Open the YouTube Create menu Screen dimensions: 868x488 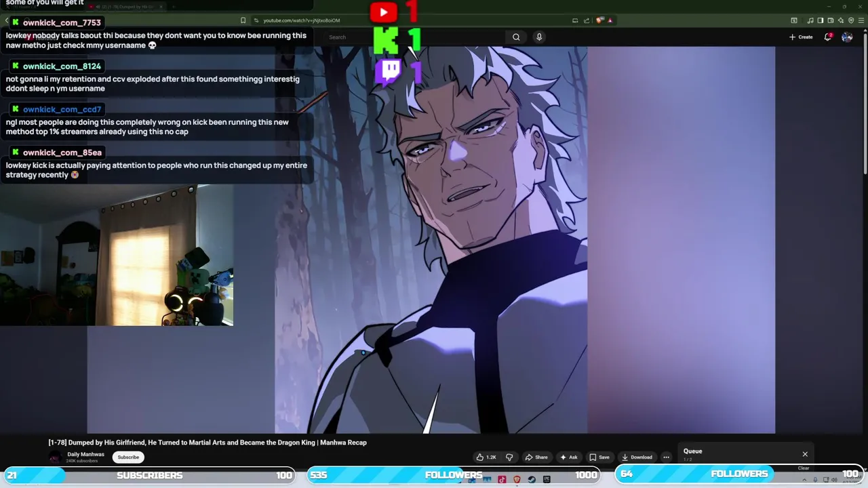[x=801, y=37]
